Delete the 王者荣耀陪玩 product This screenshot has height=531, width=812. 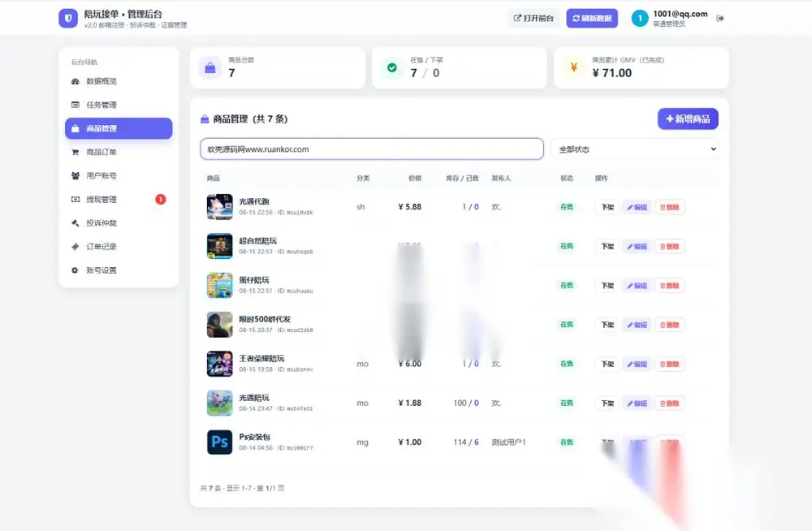coord(670,365)
